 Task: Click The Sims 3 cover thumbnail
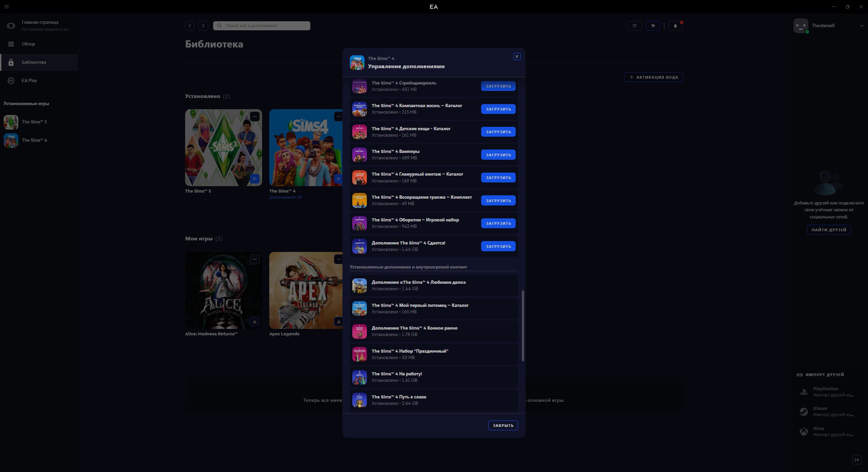click(x=223, y=147)
